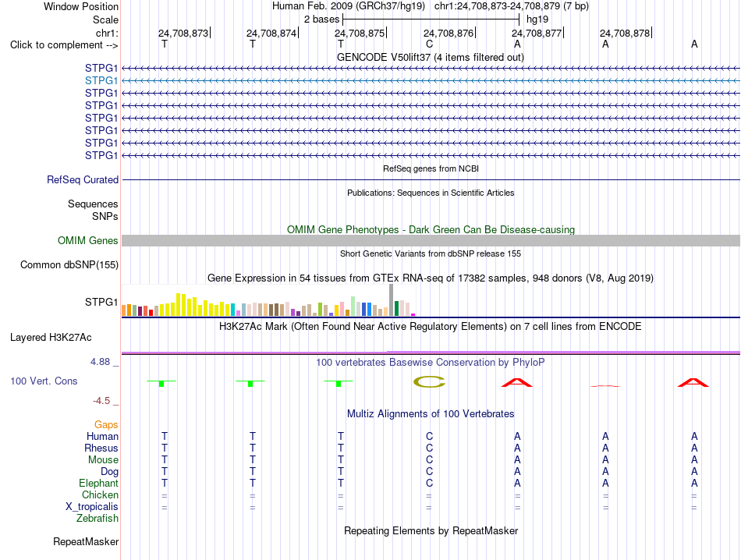
Task: Click the -4.5 PhyloP lower scale value
Action: click(101, 401)
